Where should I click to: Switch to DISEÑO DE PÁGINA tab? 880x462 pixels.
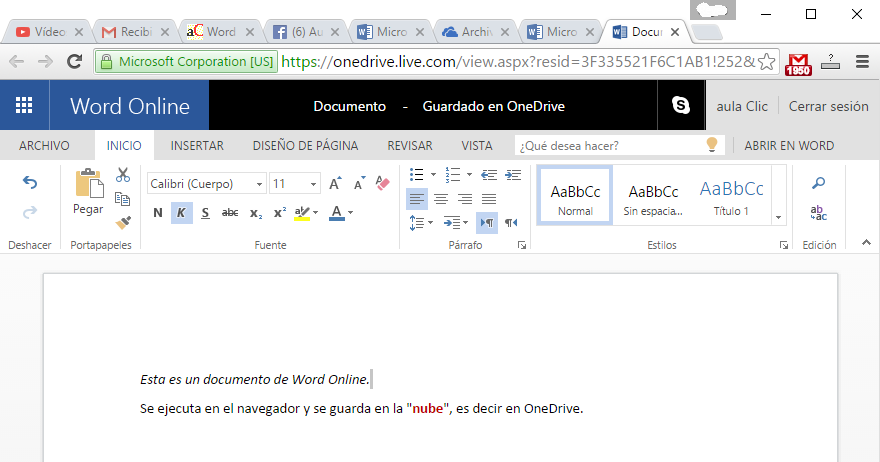pyautogui.click(x=305, y=145)
